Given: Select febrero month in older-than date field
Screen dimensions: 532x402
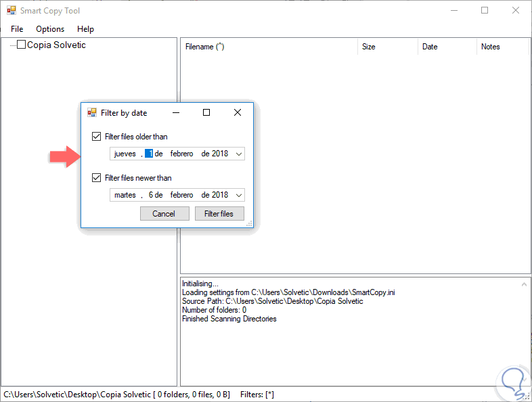Looking at the screenshot, I should pyautogui.click(x=181, y=154).
